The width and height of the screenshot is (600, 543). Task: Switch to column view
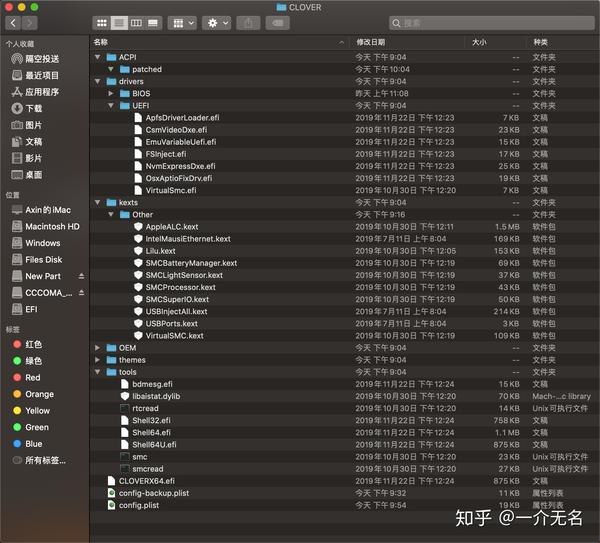pos(136,23)
